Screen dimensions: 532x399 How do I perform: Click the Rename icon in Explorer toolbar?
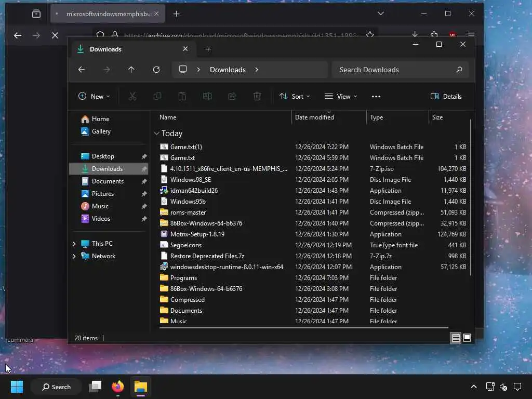click(207, 96)
